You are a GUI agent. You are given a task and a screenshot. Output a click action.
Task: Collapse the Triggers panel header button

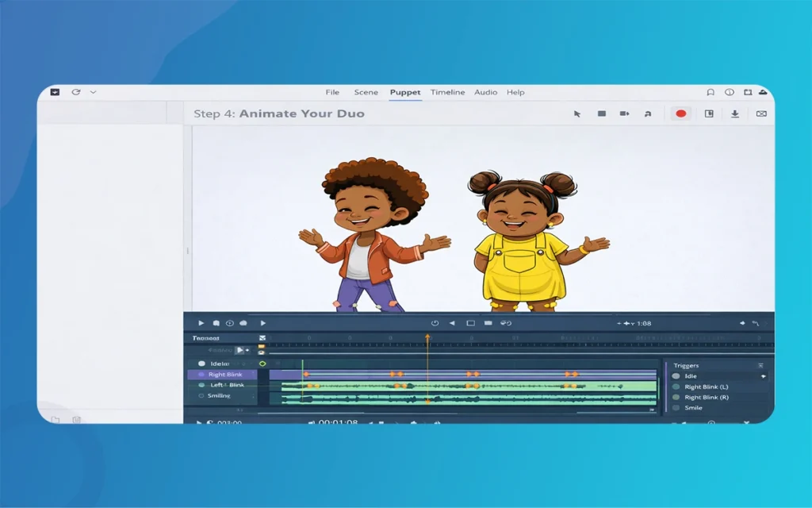click(x=760, y=365)
